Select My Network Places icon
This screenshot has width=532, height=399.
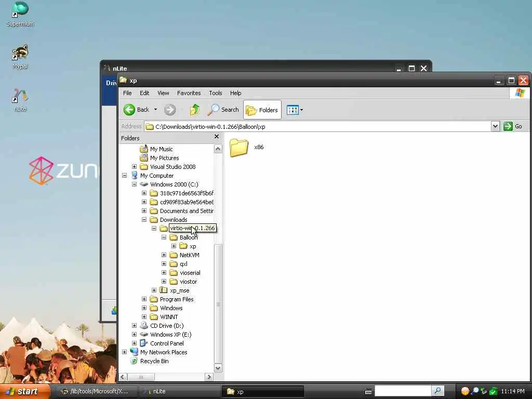pos(134,352)
